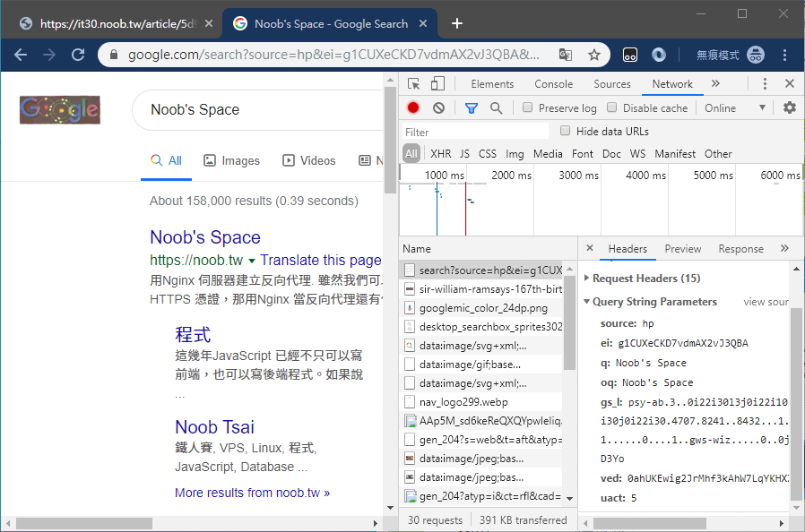The width and height of the screenshot is (805, 532).
Task: Open the Online throttling dropdown
Action: [735, 108]
